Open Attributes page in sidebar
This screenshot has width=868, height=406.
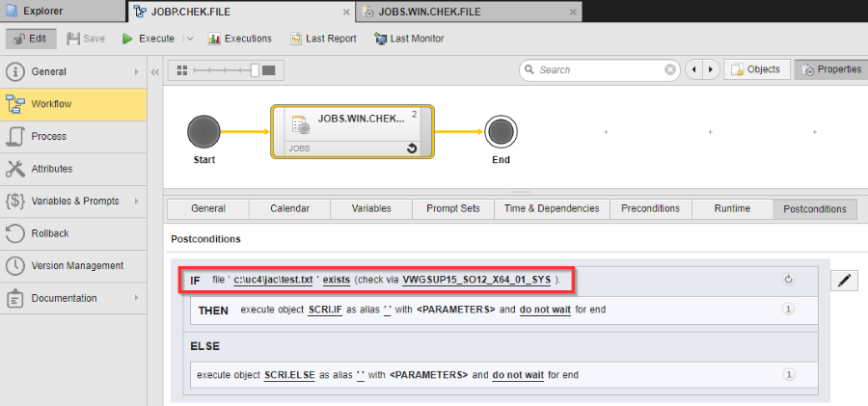click(x=73, y=169)
